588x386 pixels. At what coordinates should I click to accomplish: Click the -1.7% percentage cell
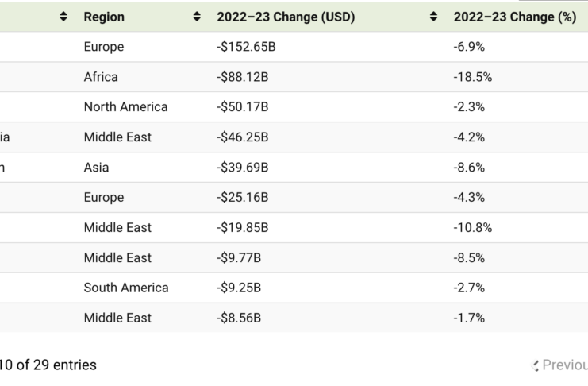point(469,318)
